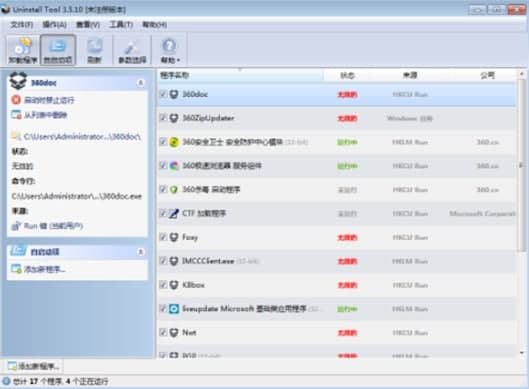Click the liveupdate blue app icon
Image resolution: width=529 pixels, height=389 pixels.
click(174, 309)
